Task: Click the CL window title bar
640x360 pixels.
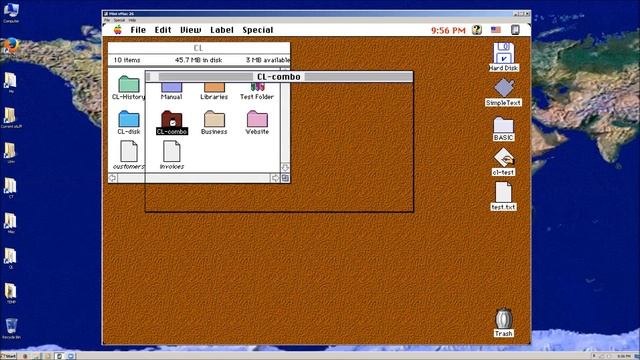Action: [x=199, y=48]
